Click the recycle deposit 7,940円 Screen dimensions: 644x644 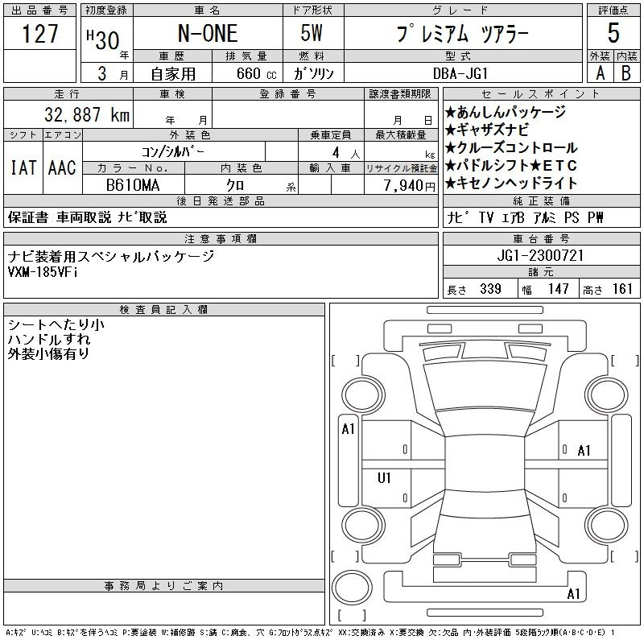pos(410,186)
